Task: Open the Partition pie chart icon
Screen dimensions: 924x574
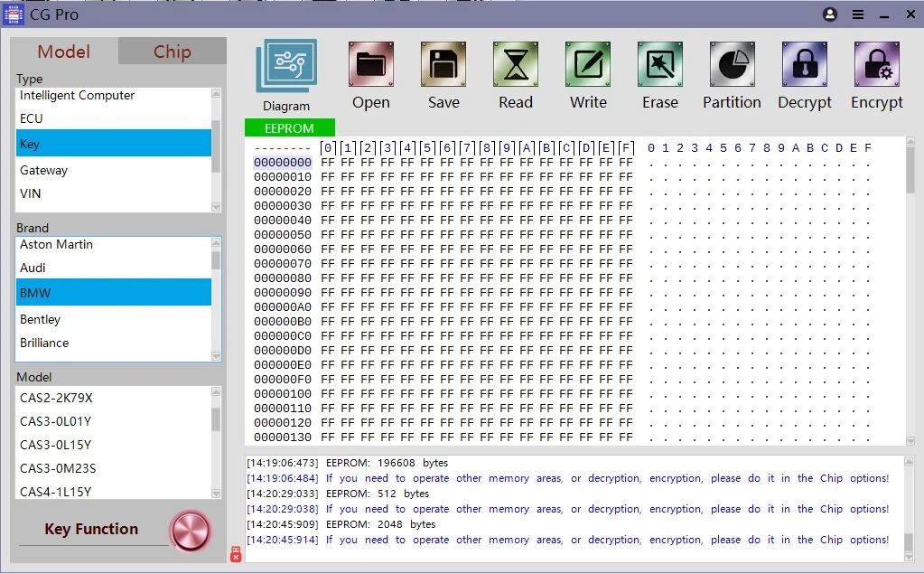Action: (x=733, y=64)
